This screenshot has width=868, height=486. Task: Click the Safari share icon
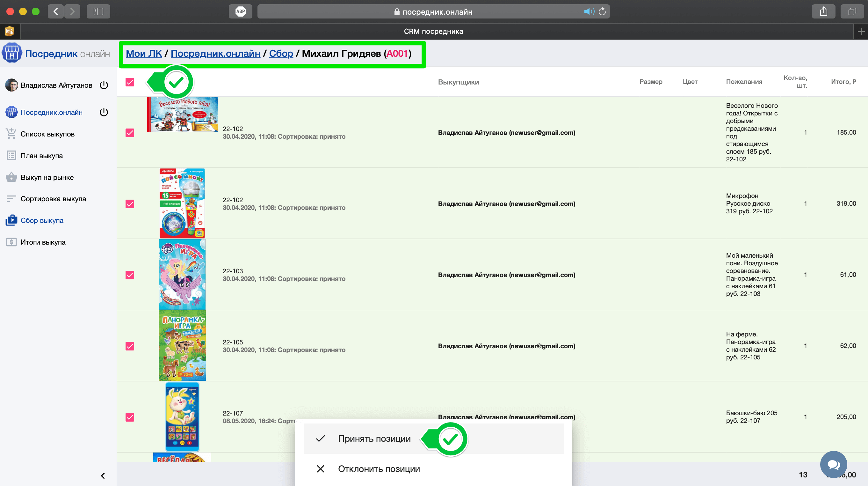[x=823, y=11]
